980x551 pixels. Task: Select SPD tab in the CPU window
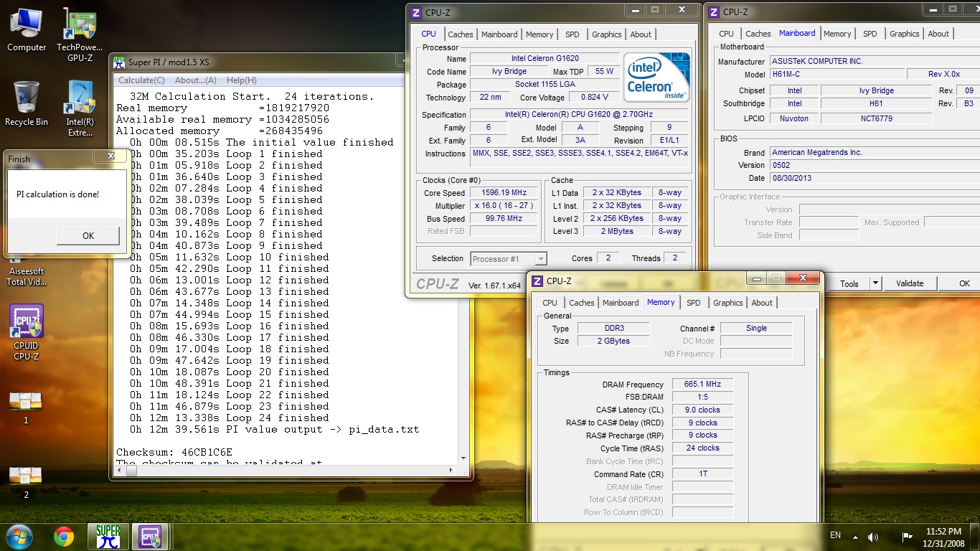(572, 34)
